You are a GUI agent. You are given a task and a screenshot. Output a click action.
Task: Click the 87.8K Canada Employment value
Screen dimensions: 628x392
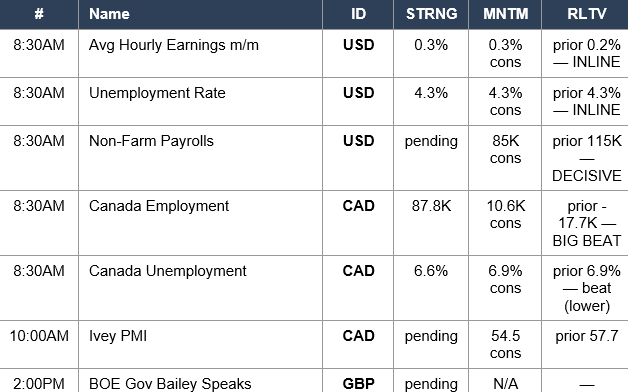point(431,206)
